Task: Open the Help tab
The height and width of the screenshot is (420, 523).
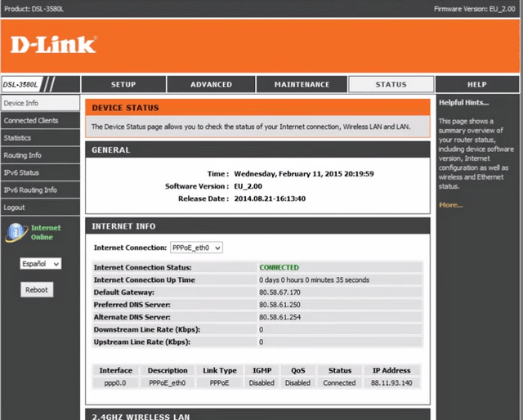Action: 477,84
